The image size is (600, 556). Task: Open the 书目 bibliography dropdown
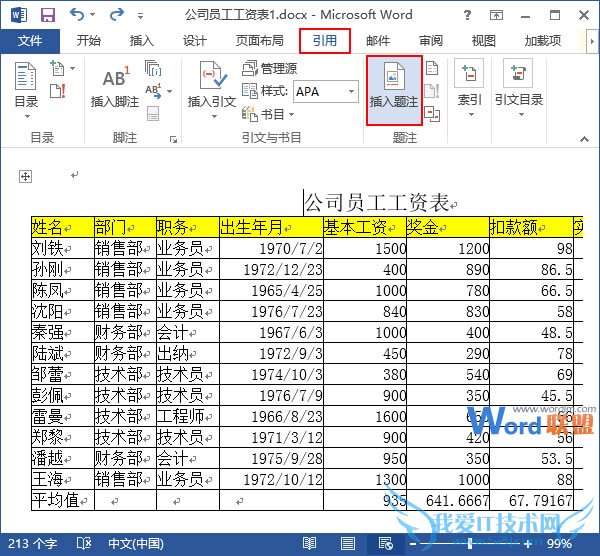(268, 114)
